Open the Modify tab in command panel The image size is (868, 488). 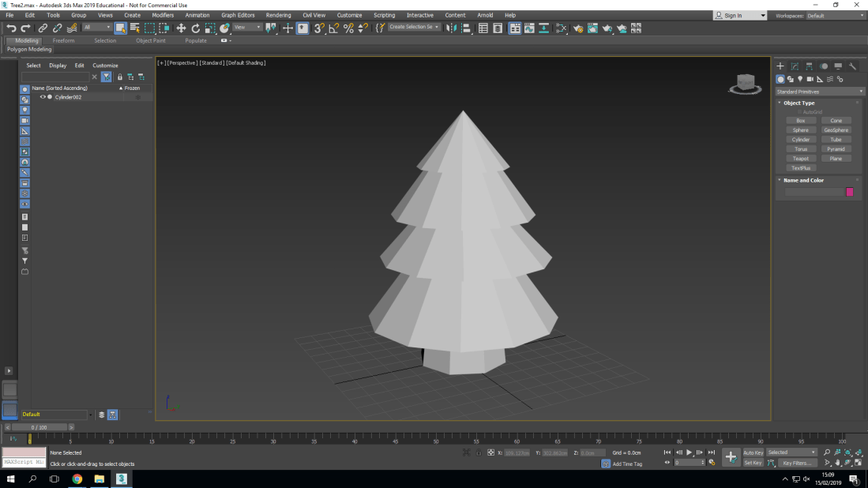pyautogui.click(x=795, y=66)
